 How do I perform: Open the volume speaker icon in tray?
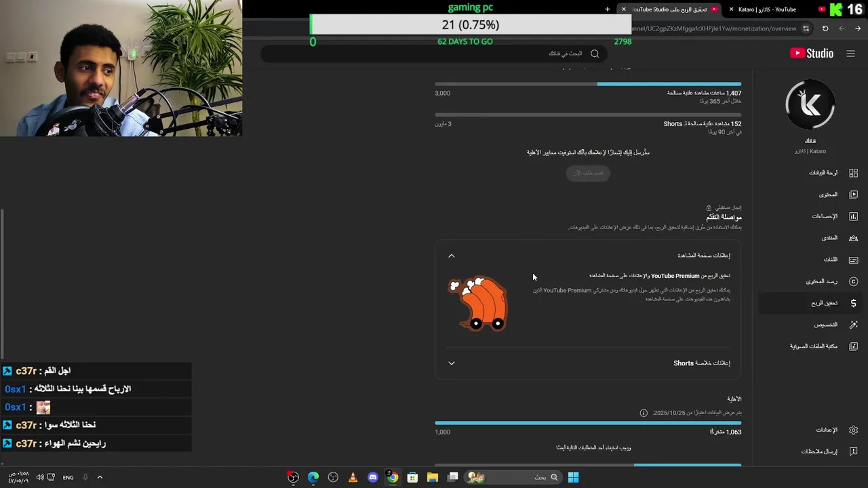click(39, 477)
